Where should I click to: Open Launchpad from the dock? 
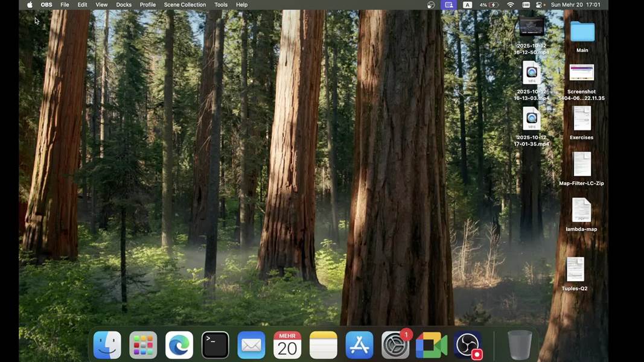point(143,346)
